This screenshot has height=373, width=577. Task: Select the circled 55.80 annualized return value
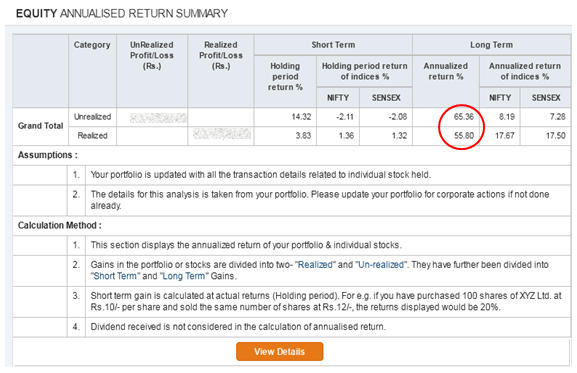464,136
